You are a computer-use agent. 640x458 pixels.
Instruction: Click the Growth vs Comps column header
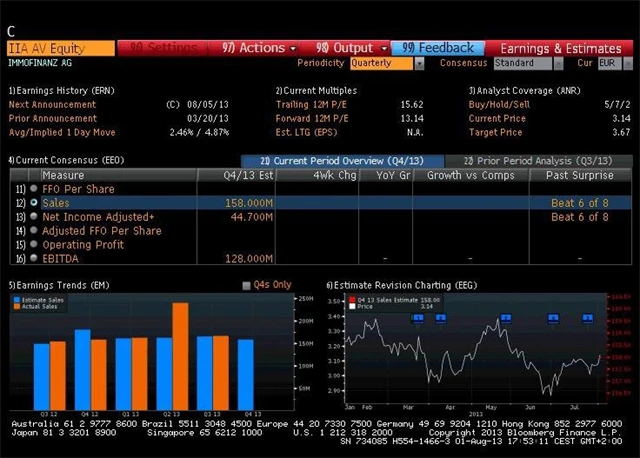pos(471,175)
